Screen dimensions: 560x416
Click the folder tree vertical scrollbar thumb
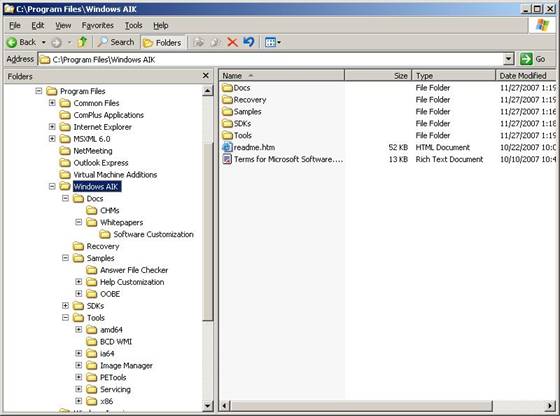(208, 231)
